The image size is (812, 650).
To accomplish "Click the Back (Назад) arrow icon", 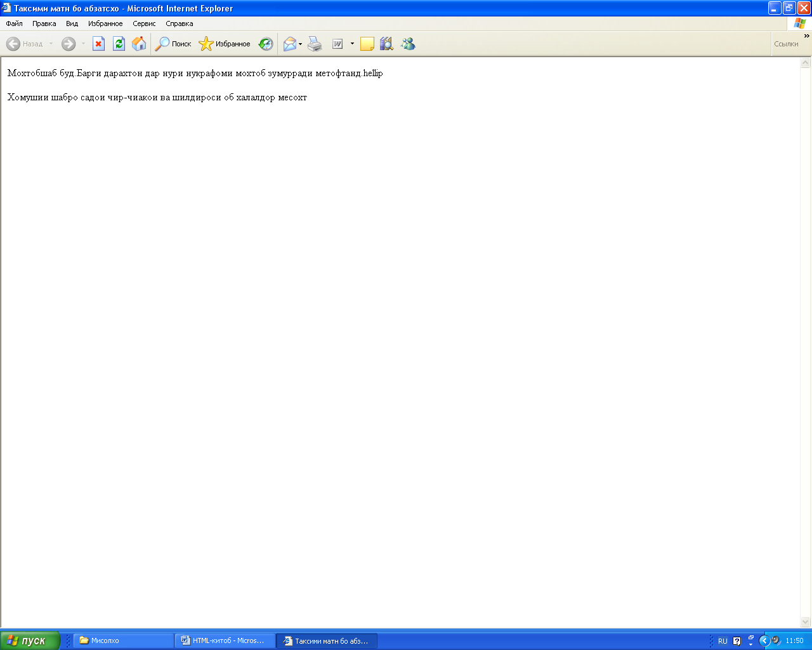I will [x=13, y=44].
